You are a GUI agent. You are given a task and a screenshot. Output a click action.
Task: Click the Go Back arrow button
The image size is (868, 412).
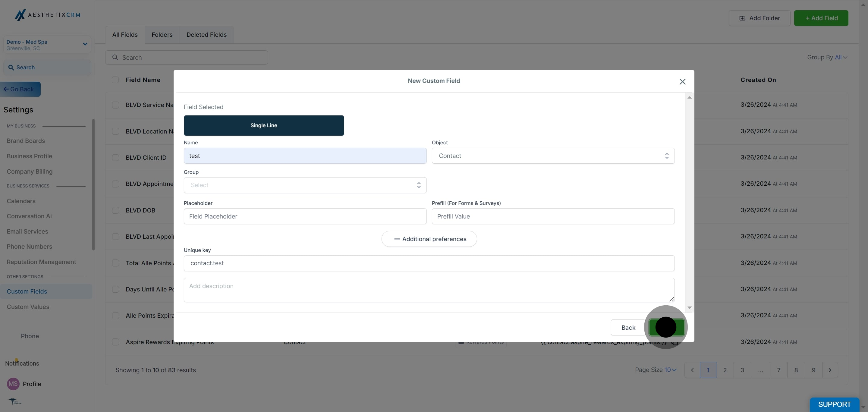[x=20, y=89]
